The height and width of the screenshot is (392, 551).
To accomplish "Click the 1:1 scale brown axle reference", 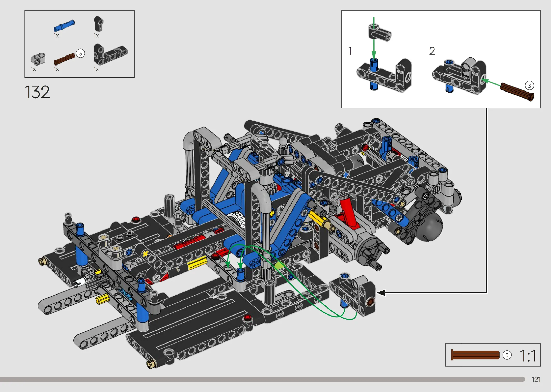I will 475,355.
